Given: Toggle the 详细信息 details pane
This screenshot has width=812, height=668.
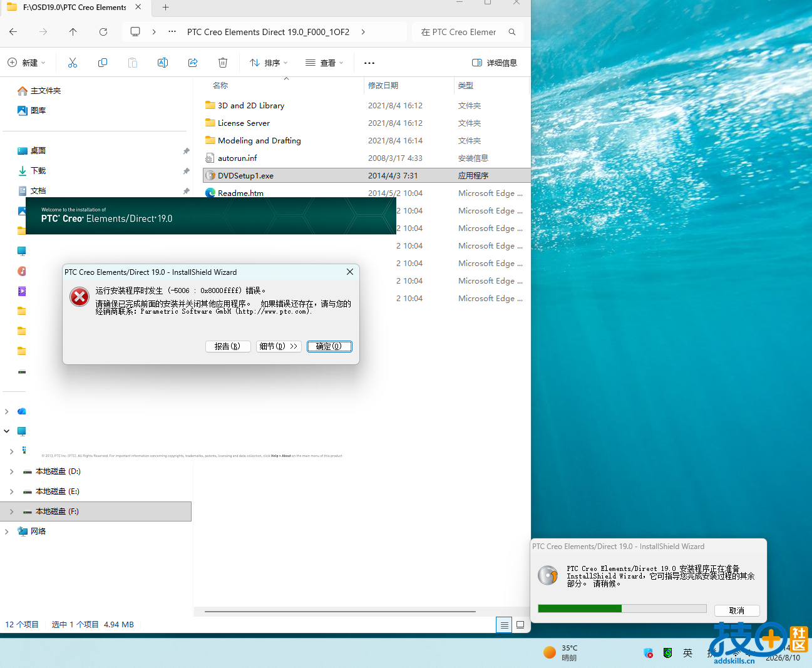Looking at the screenshot, I should click(495, 63).
